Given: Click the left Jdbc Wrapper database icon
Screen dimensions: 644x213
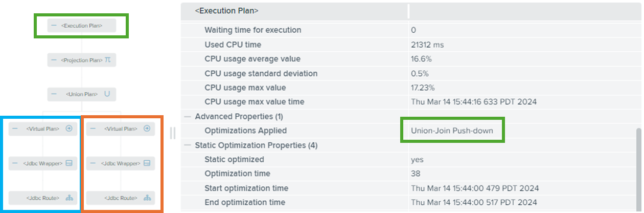Looking at the screenshot, I should [69, 163].
